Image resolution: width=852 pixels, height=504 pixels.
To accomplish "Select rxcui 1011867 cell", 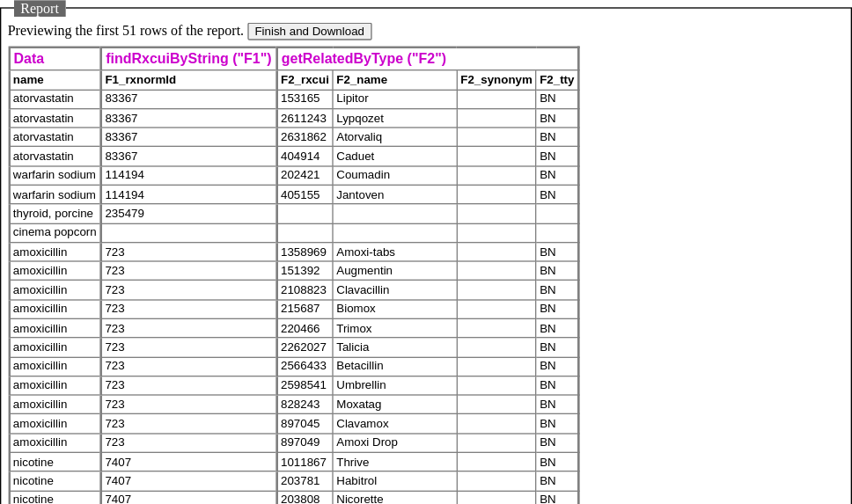I will click(x=305, y=462).
